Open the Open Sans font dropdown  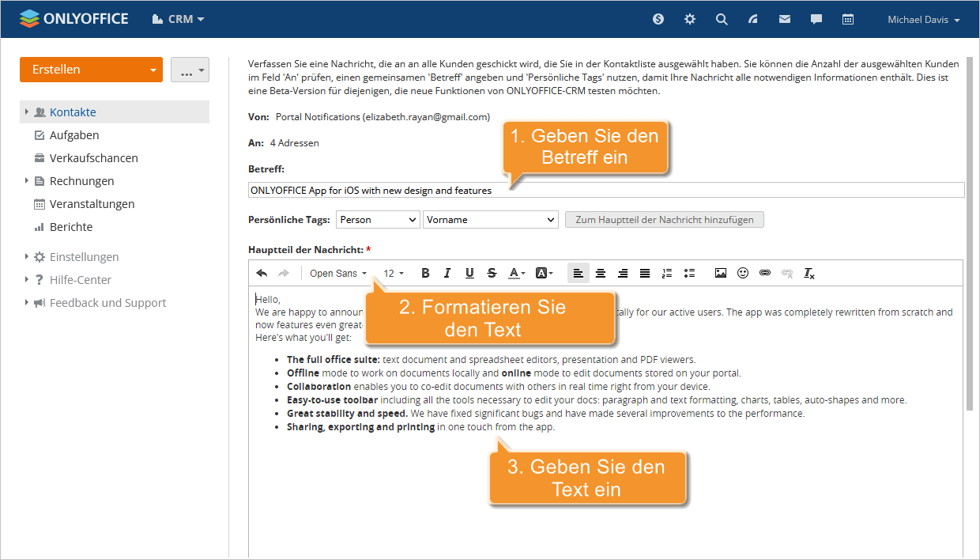pyautogui.click(x=338, y=273)
